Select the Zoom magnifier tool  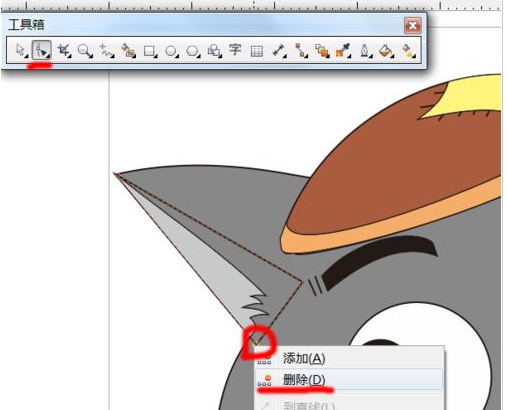point(85,51)
